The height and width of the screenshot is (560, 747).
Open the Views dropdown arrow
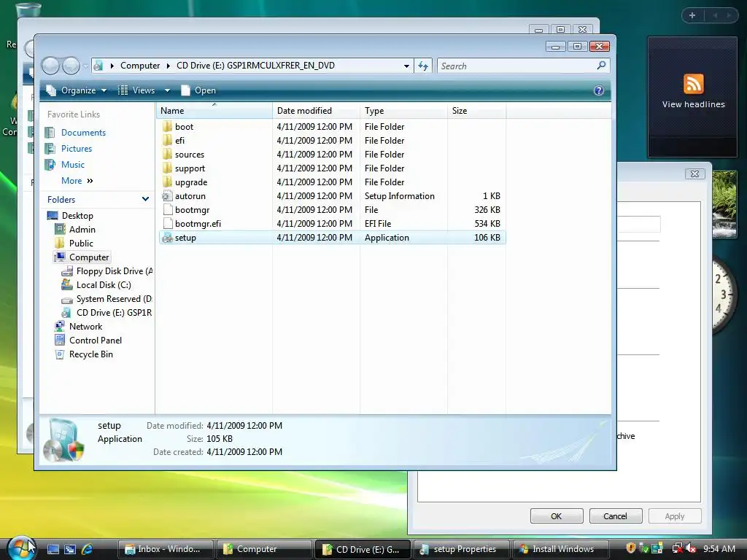(167, 90)
